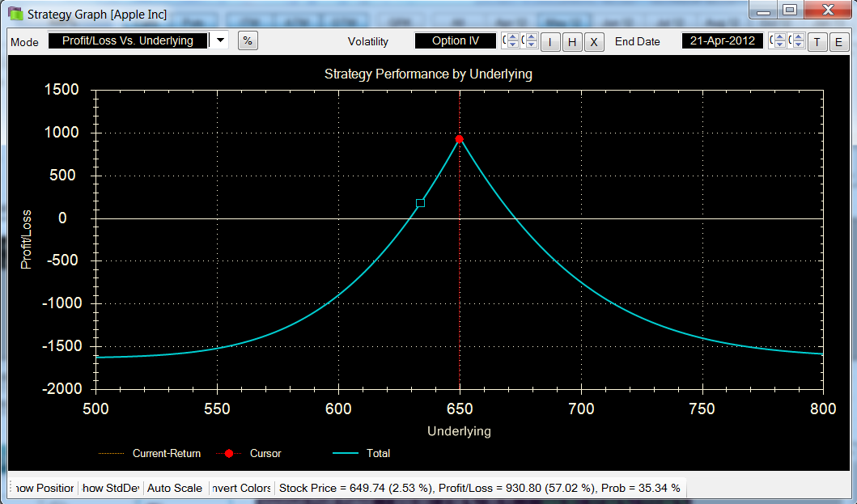The width and height of the screenshot is (857, 504).
Task: Click the E end date button
Action: (x=838, y=42)
